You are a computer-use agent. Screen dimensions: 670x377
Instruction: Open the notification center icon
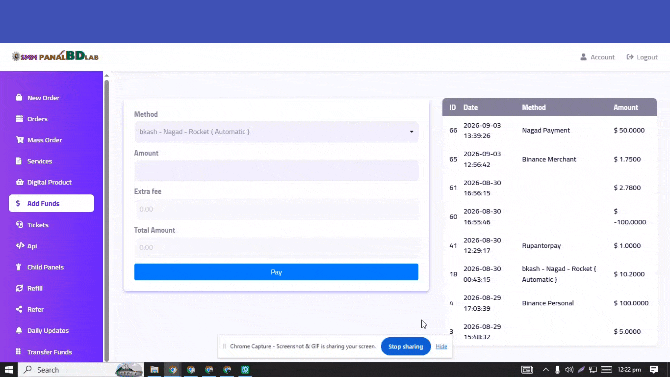pyautogui.click(x=654, y=370)
